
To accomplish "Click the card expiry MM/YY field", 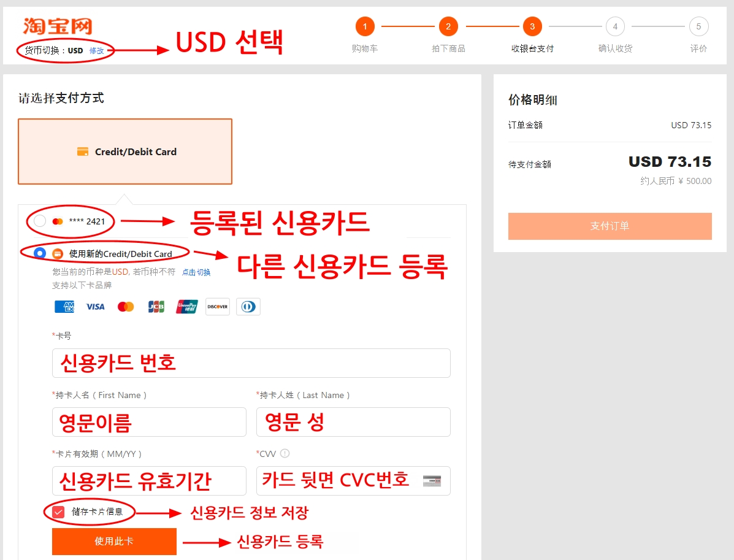I will (x=149, y=481).
